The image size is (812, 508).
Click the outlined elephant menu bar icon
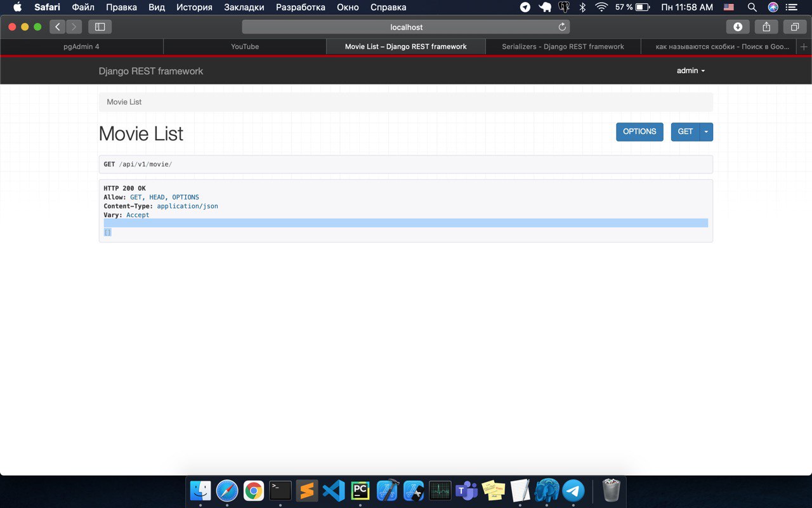pos(564,8)
